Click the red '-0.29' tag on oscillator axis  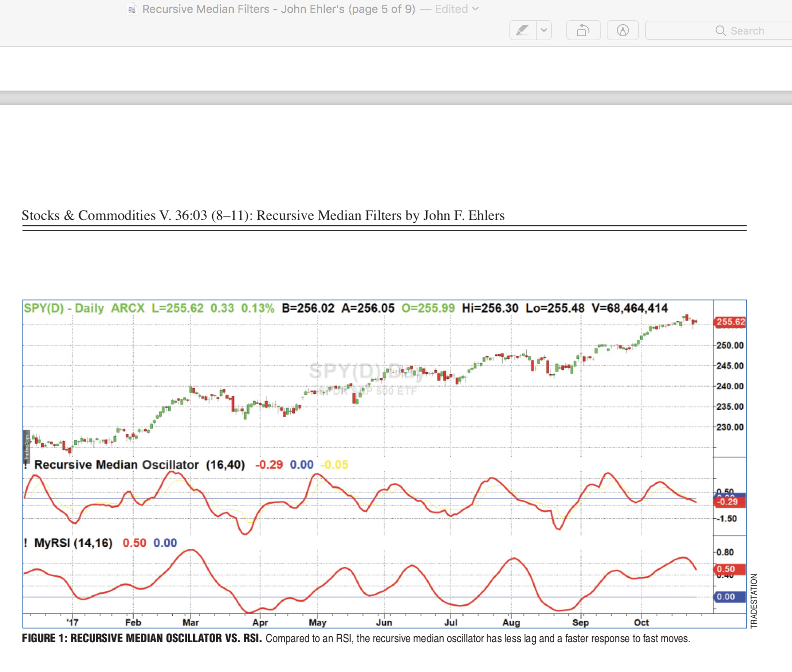[729, 502]
